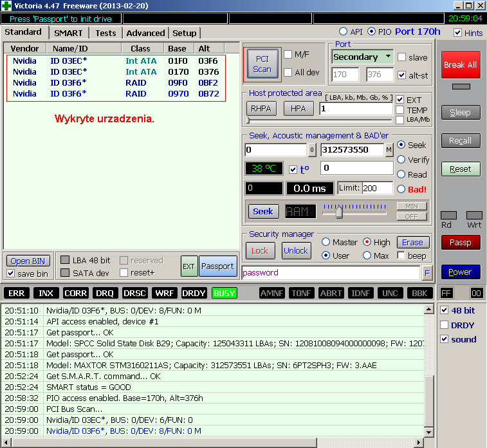Click the IDNF error indicator
Viewport: 487px width, 448px height.
coord(361,293)
